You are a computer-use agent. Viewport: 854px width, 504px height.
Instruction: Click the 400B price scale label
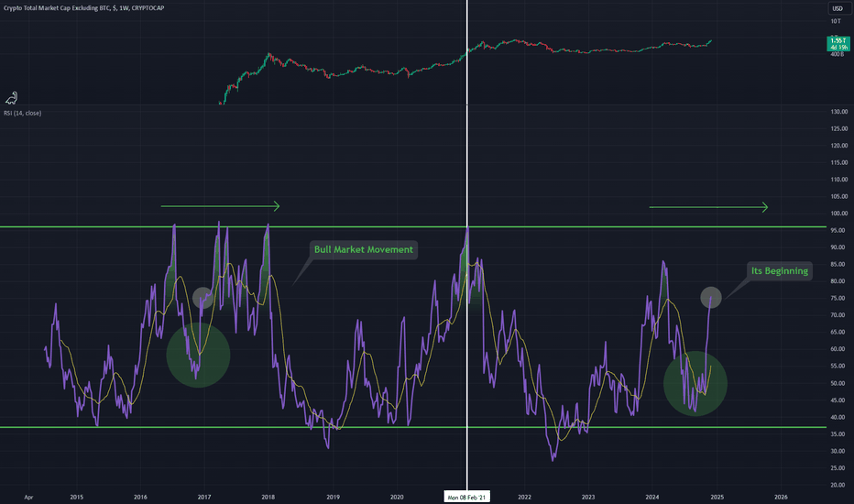click(838, 54)
